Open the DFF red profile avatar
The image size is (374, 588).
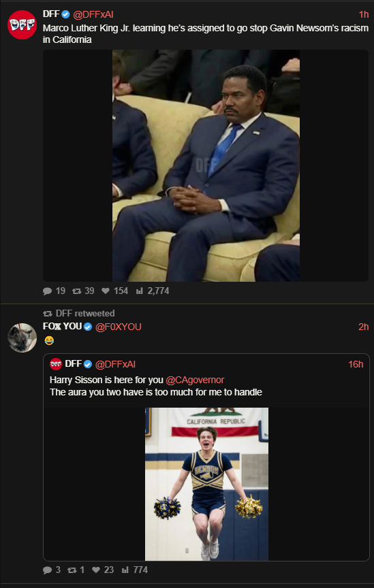coord(22,24)
